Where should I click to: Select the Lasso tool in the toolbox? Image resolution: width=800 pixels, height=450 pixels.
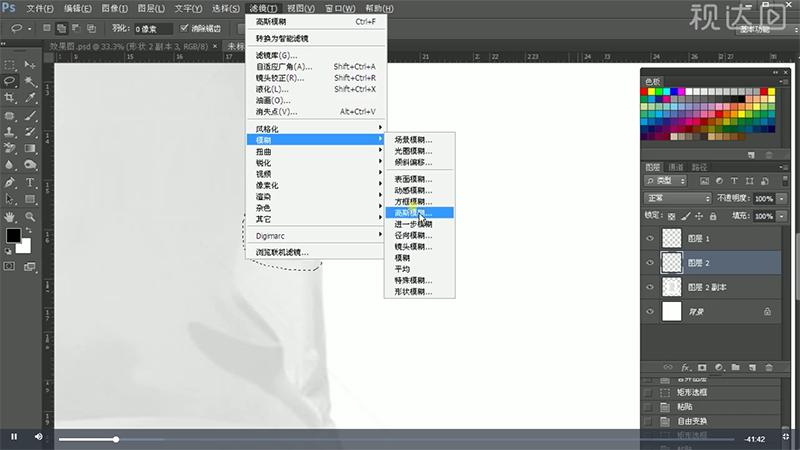coord(9,81)
